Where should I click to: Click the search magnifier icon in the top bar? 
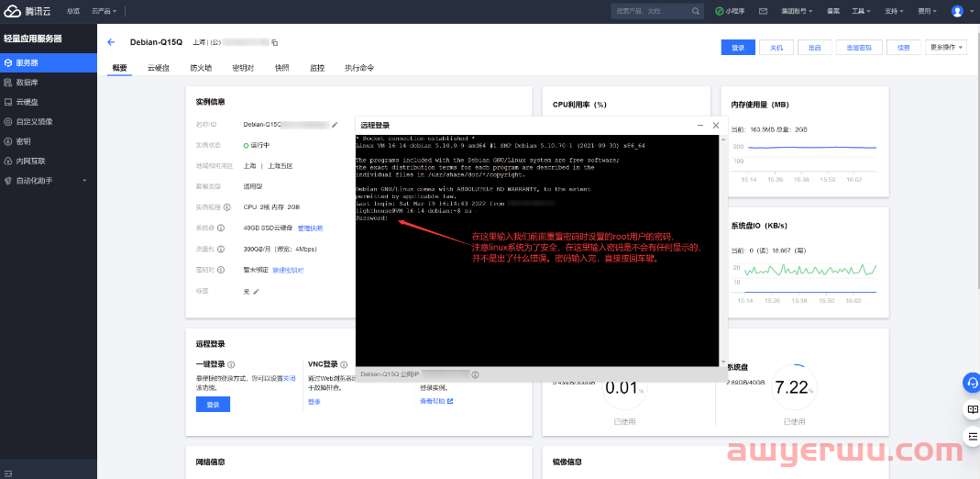pyautogui.click(x=696, y=11)
